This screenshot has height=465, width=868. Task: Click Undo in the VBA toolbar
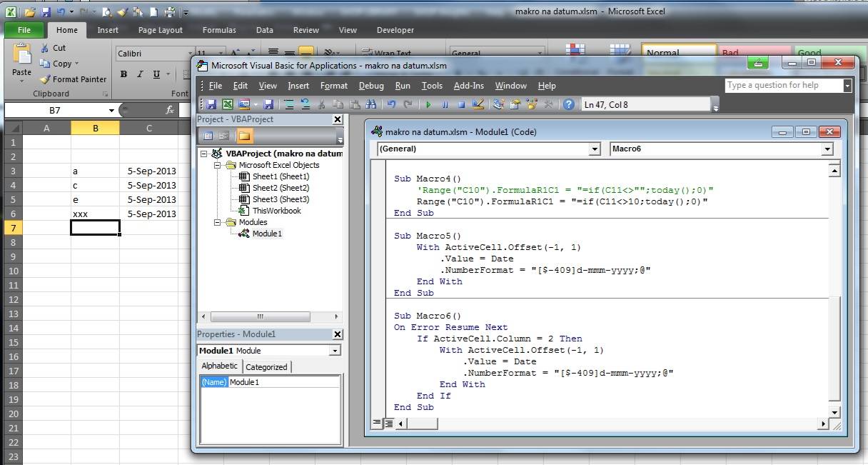[x=391, y=104]
